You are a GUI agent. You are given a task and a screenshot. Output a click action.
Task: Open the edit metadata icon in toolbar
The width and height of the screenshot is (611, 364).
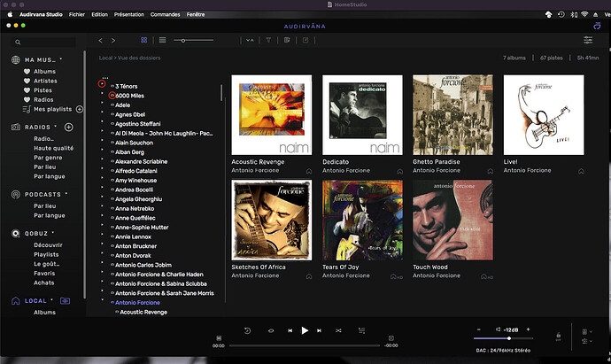(287, 40)
